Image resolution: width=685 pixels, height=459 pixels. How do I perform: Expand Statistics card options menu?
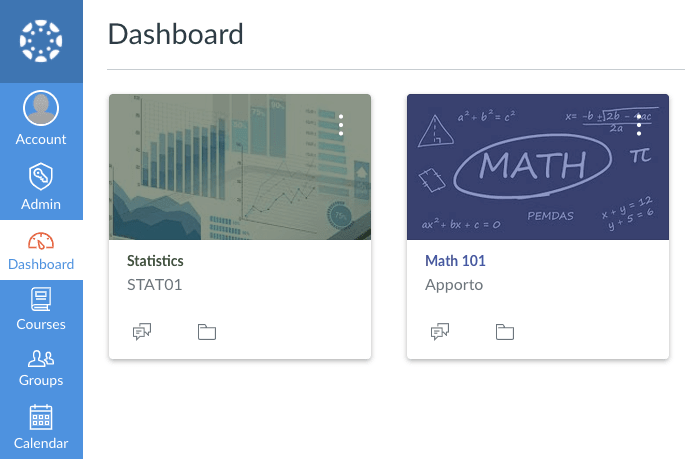(341, 125)
